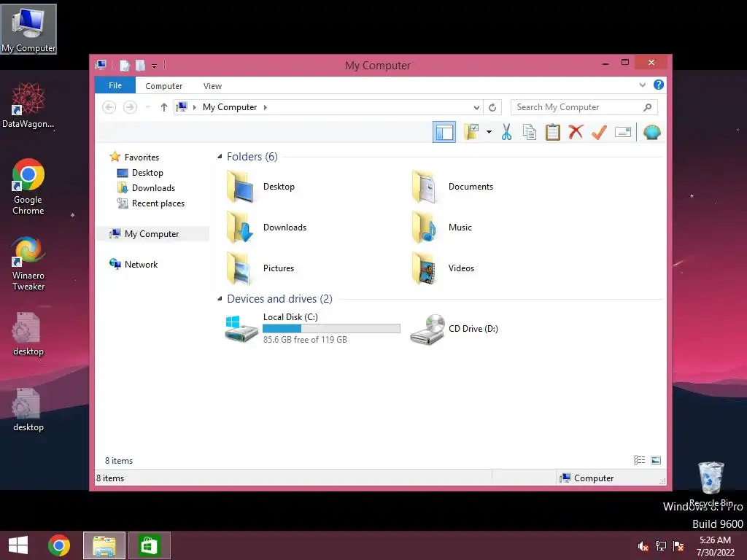Click the Copy pages icon
The height and width of the screenshot is (560, 747).
coord(530,132)
